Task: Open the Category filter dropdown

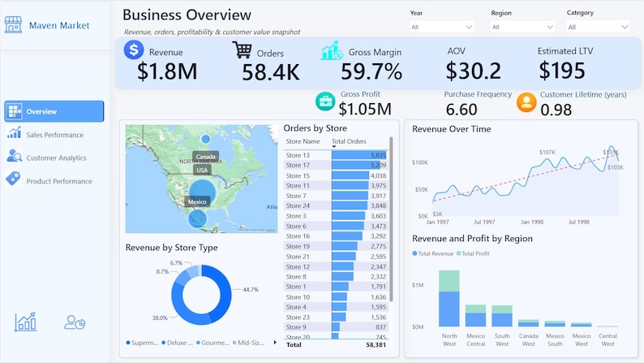Action: point(598,27)
